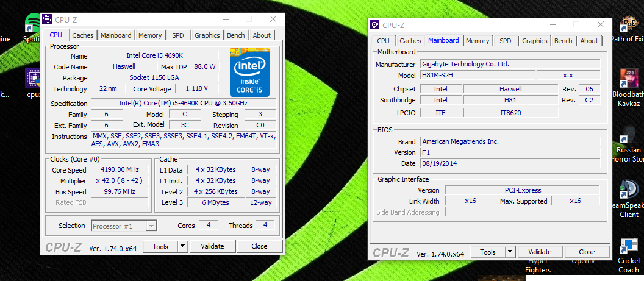Switch to Bench tab in left CPU-Z window
This screenshot has width=644, height=281.
point(236,35)
